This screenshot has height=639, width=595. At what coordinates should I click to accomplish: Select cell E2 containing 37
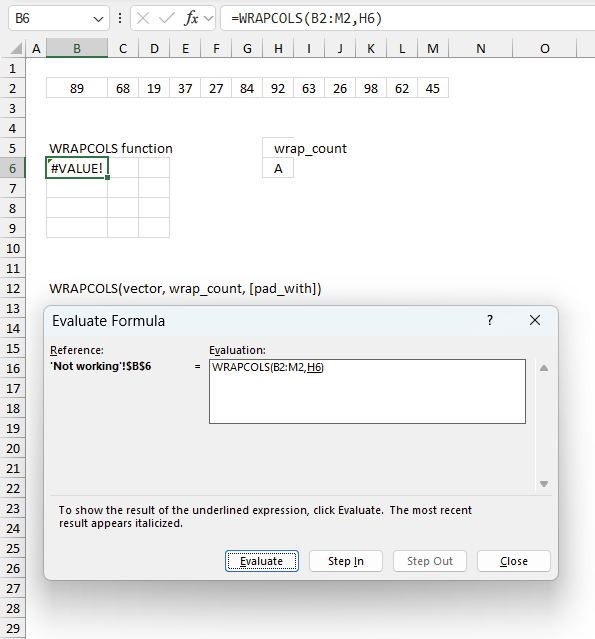[x=185, y=88]
